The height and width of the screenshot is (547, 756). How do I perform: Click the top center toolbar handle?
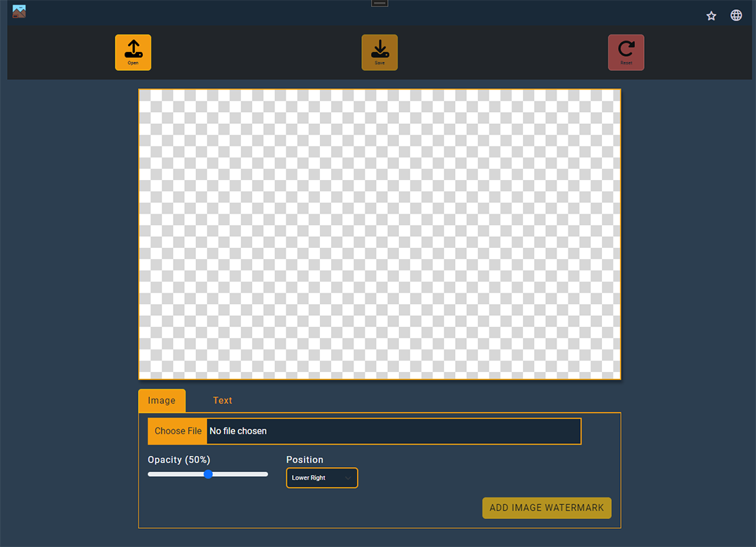[x=379, y=4]
